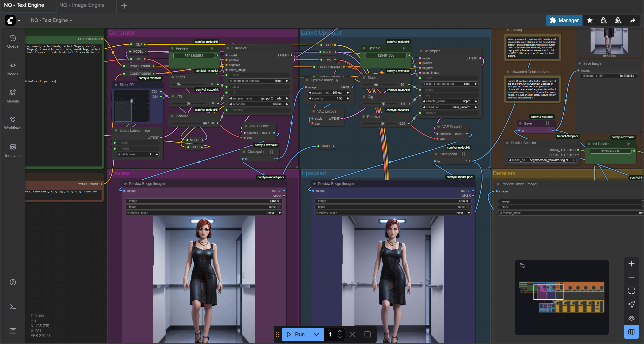
Task: Click the Manager button
Action: 564,20
